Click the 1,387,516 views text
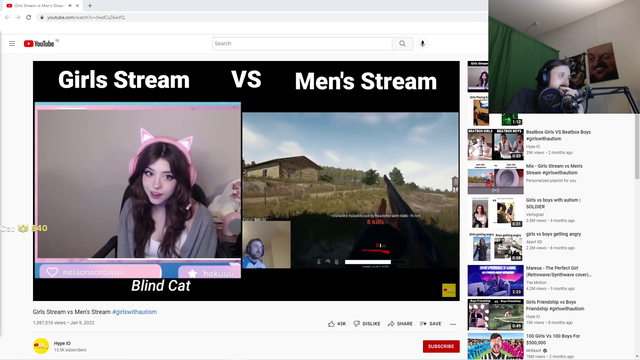The width and height of the screenshot is (640, 360). pyautogui.click(x=49, y=322)
